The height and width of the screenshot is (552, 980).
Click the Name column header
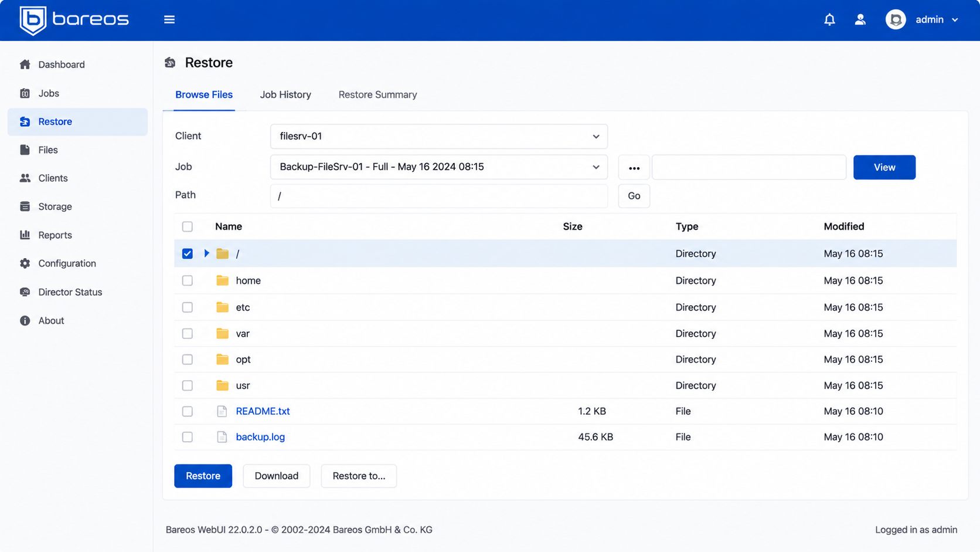pos(229,226)
